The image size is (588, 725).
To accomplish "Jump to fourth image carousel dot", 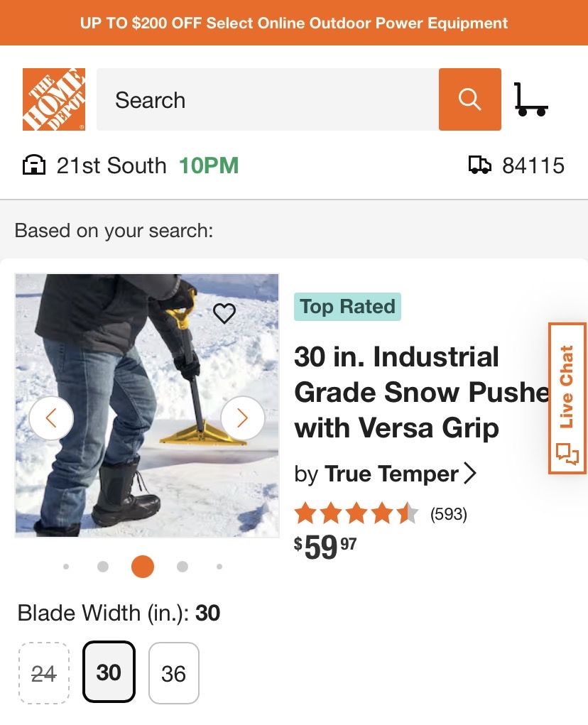I will pos(183,567).
